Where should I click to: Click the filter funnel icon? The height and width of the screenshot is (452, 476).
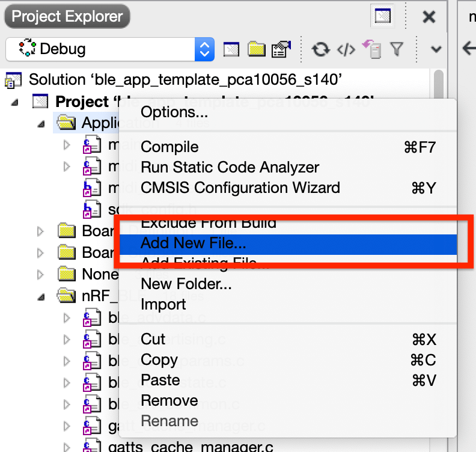pyautogui.click(x=397, y=49)
